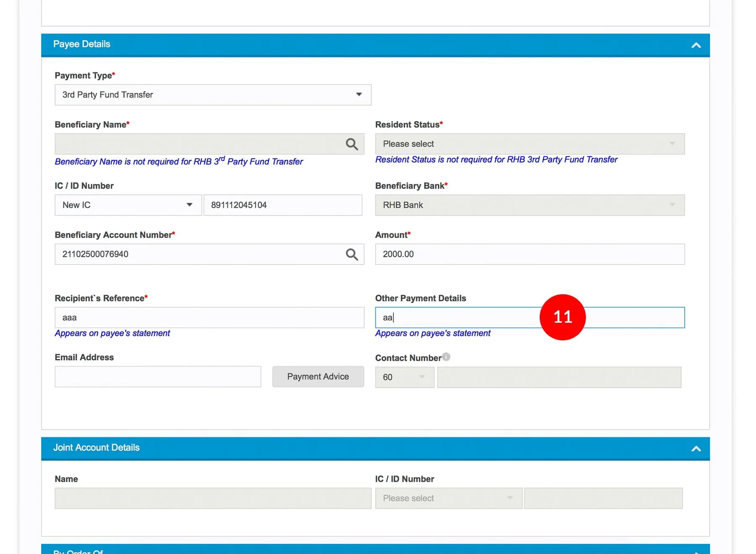Click the Contact Number phone input field
The width and height of the screenshot is (756, 554).
pos(559,377)
